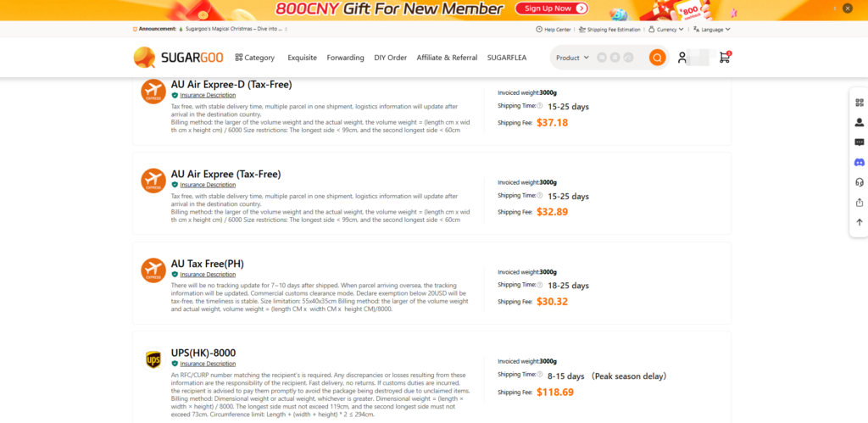This screenshot has height=423, width=868.
Task: Open Insurance Description for AU Tax Free(PH)
Action: coord(208,274)
